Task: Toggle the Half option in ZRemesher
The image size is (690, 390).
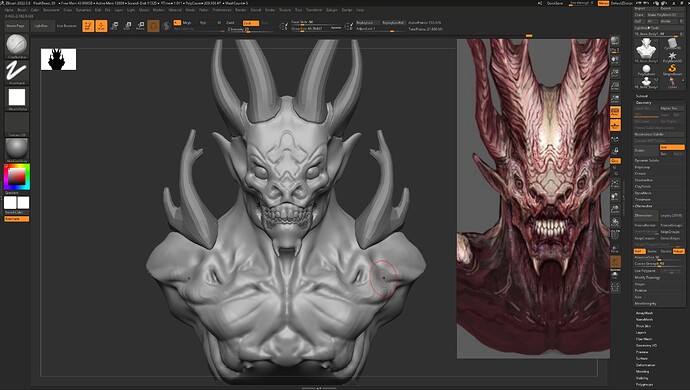Action: point(639,251)
